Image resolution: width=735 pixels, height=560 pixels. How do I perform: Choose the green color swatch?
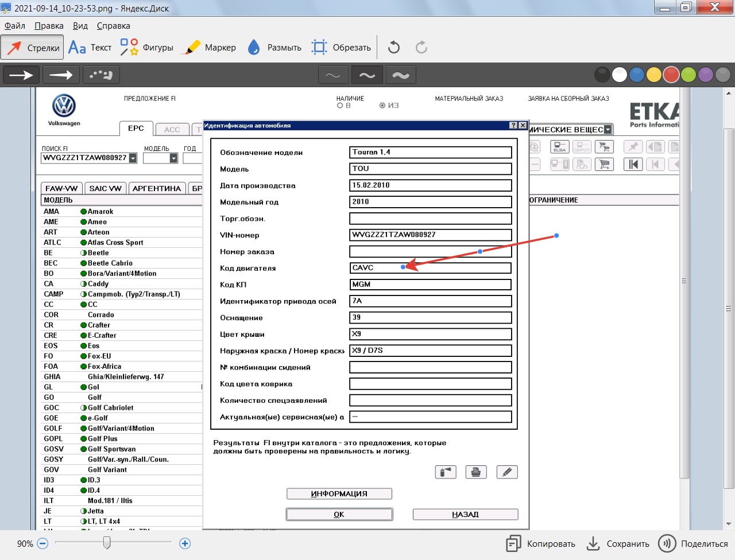(688, 75)
